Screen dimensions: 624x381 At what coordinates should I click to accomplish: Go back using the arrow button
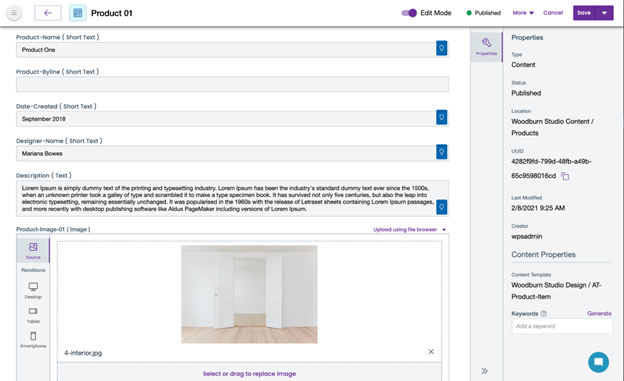[48, 13]
